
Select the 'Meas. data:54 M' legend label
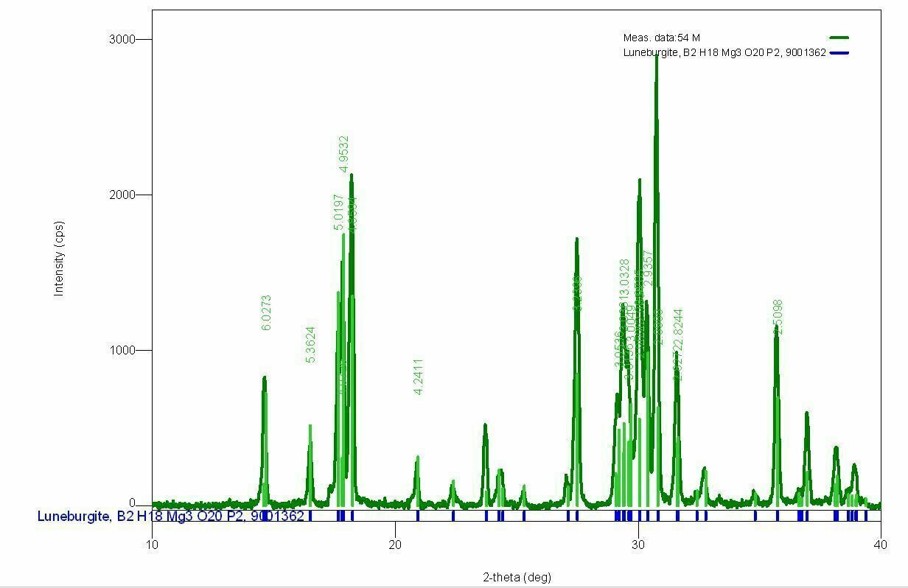661,38
